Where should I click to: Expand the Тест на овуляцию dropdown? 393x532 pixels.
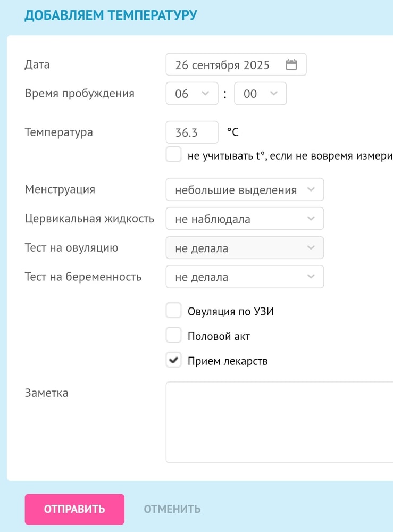pyautogui.click(x=245, y=248)
